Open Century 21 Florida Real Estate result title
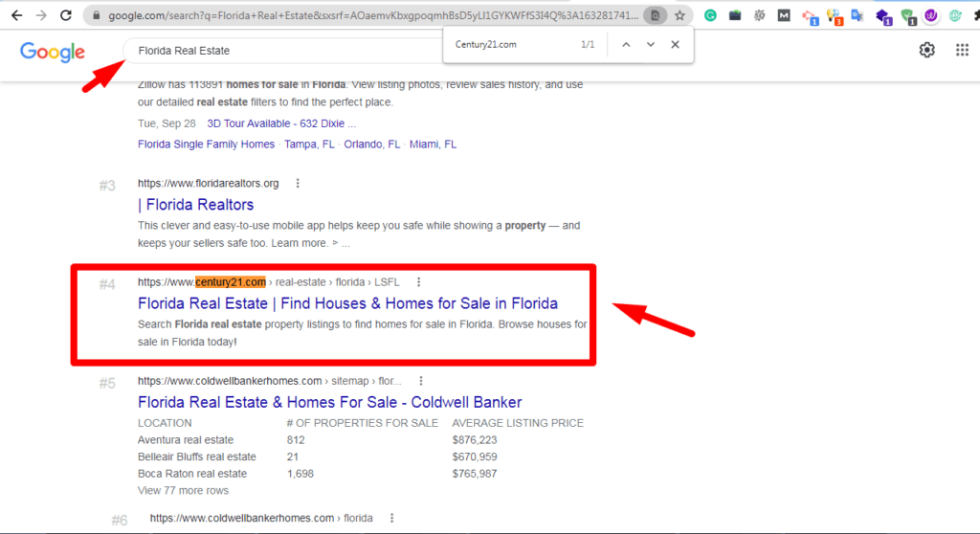 (x=347, y=303)
